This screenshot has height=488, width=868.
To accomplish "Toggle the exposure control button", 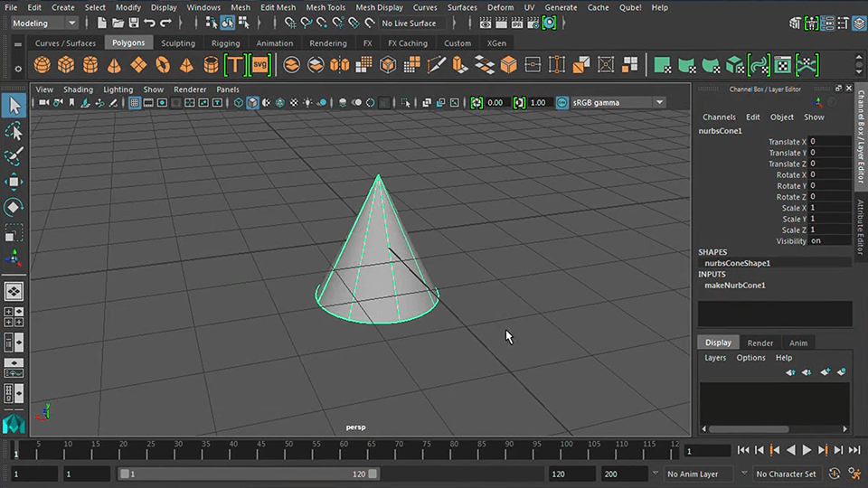I will (476, 103).
